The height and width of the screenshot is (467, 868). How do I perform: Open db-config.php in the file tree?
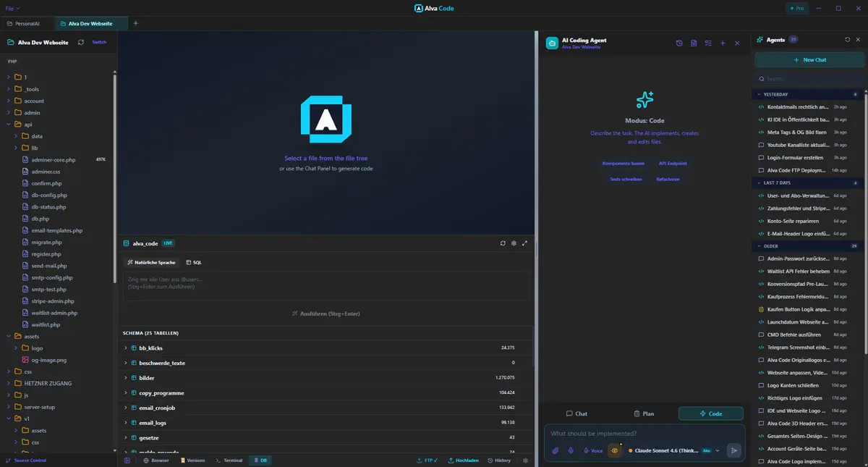pyautogui.click(x=49, y=195)
